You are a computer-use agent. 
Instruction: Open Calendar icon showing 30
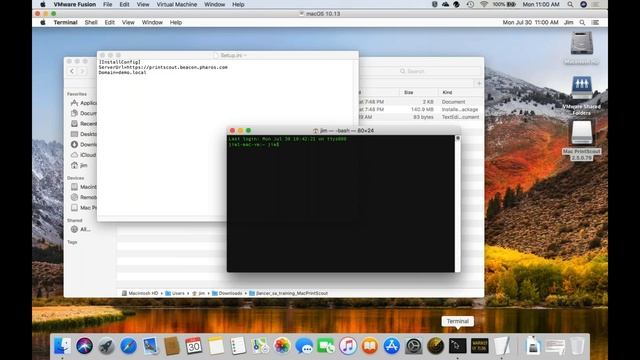(193, 346)
